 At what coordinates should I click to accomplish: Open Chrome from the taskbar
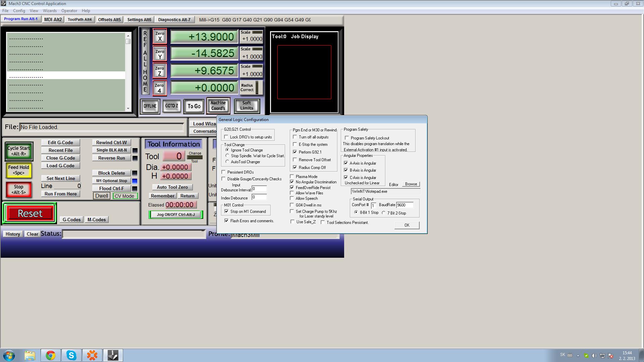(x=51, y=355)
